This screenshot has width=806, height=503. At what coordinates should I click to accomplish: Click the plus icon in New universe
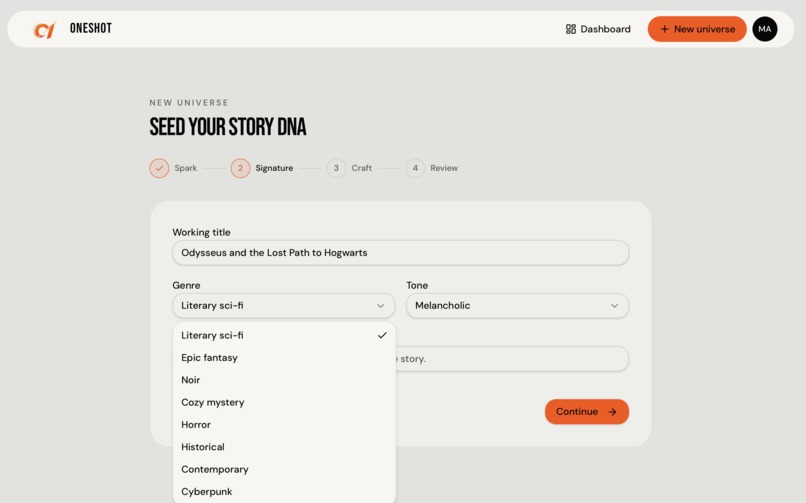click(x=665, y=29)
